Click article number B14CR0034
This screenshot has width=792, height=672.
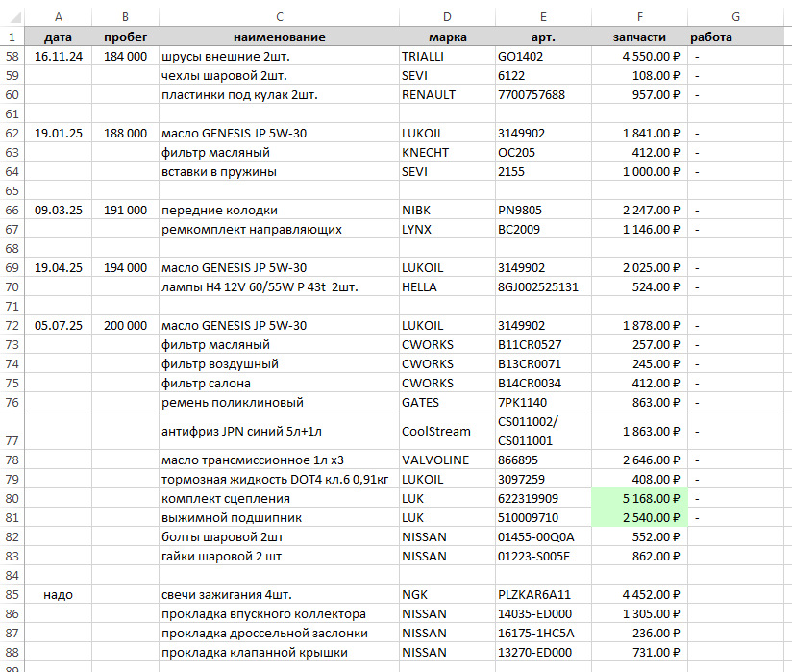coord(543,383)
